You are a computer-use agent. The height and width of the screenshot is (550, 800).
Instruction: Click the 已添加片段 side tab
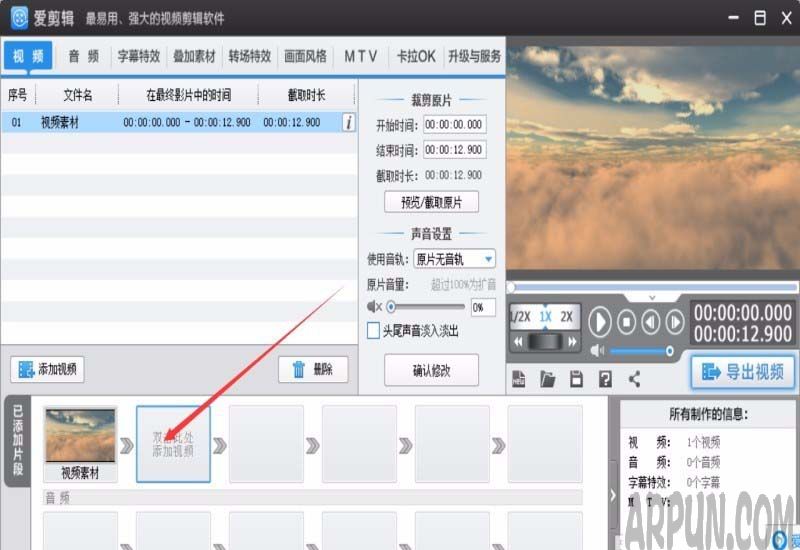point(17,440)
